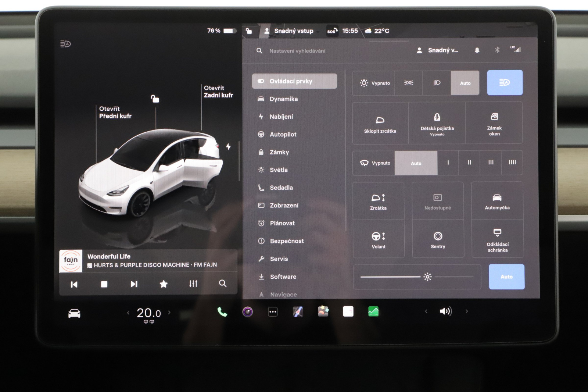Toggle auto high beam button
The height and width of the screenshot is (392, 588).
[x=505, y=83]
